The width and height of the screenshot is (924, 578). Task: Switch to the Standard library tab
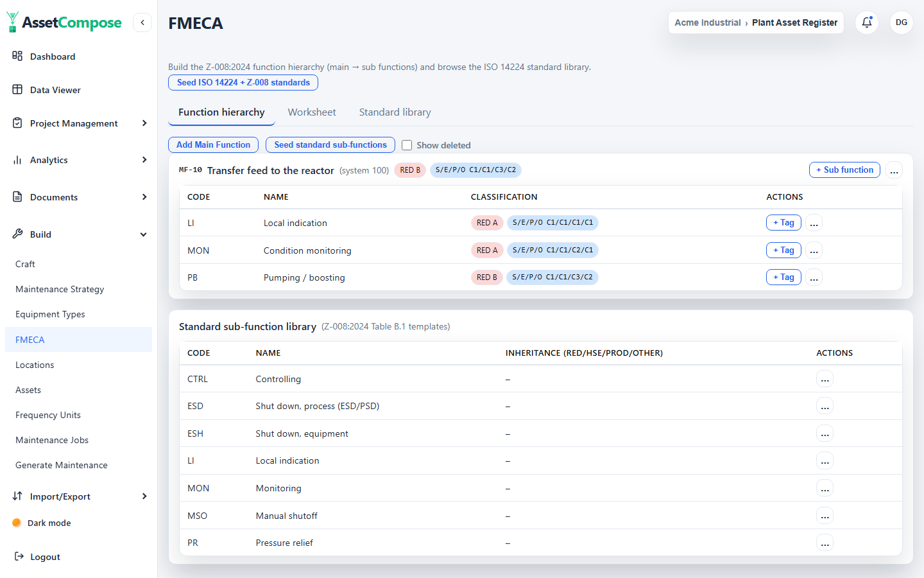(x=395, y=112)
